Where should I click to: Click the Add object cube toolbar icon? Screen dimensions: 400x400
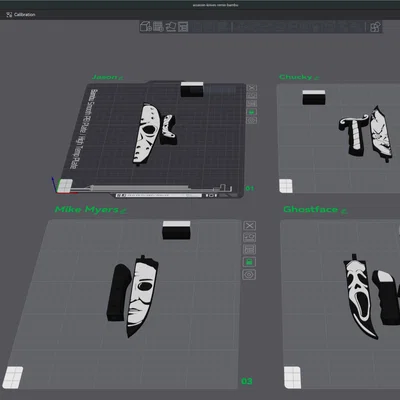(146, 26)
